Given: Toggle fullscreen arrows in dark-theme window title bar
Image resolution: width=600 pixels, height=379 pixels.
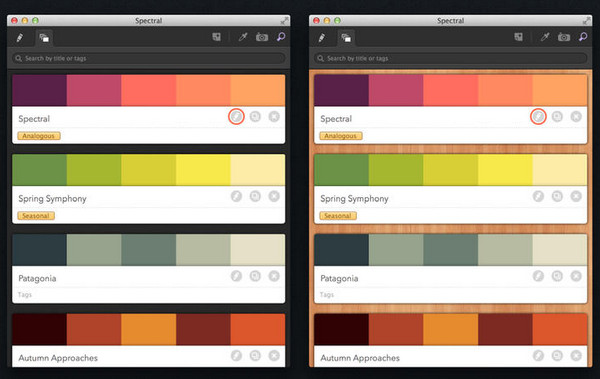Looking at the screenshot, I should tap(284, 21).
